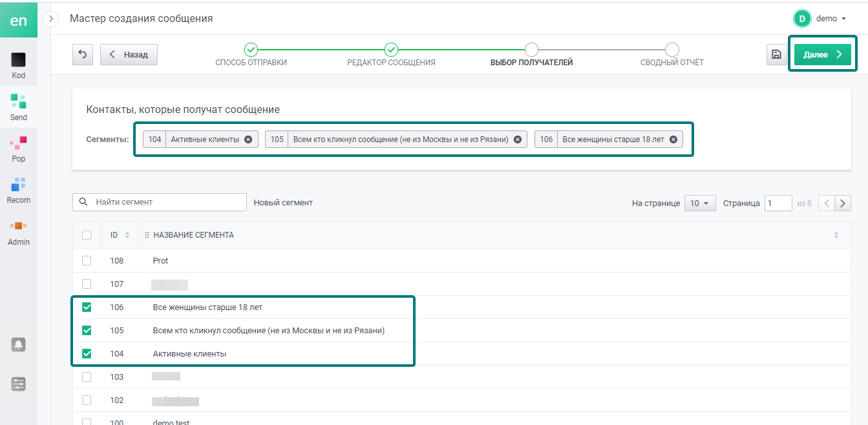This screenshot has width=868, height=425.
Task: Click the Всем кто кликнул сообщение row name
Action: coord(269,331)
